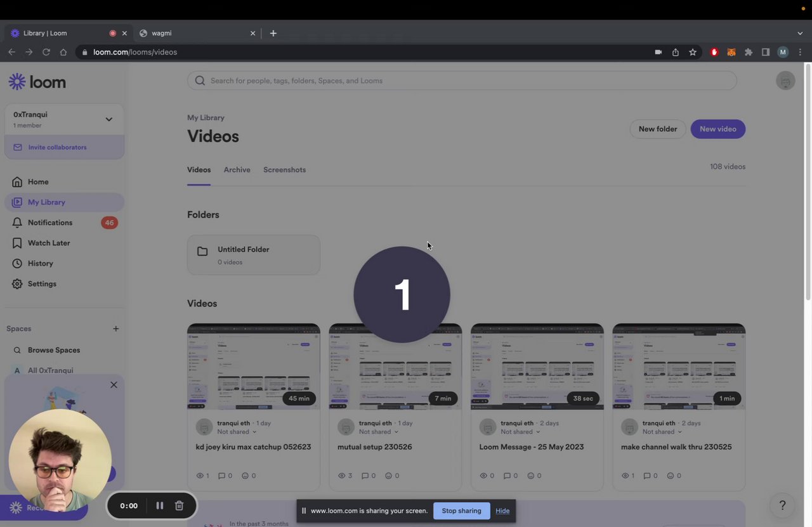Screen dimensions: 812x527
Task: Click the New folder button
Action: pos(658,129)
